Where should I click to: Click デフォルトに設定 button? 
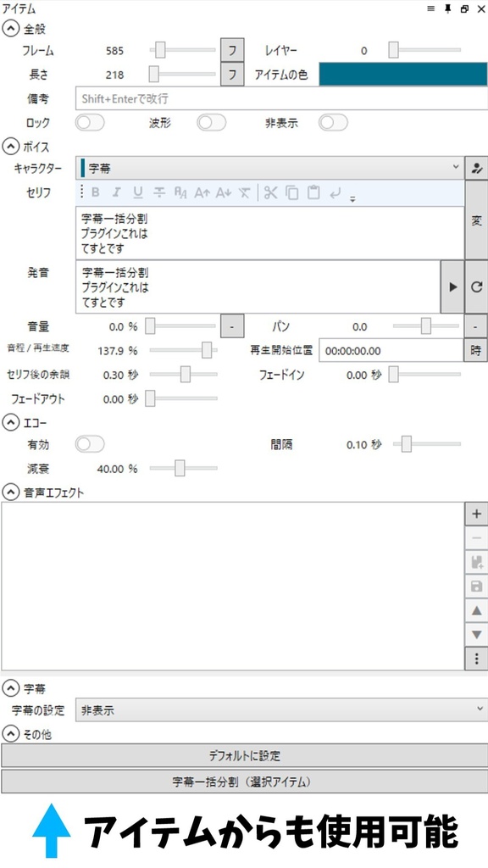(x=244, y=755)
